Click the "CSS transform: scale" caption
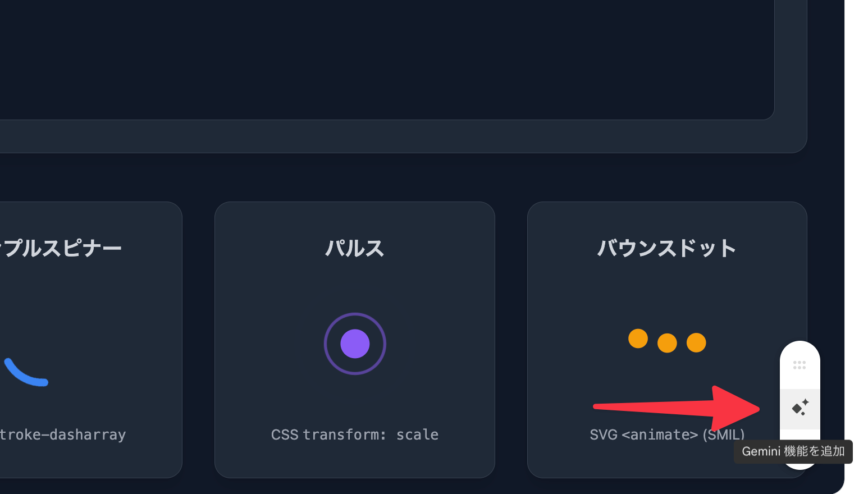Viewport: 868px width, 494px height. click(x=355, y=434)
